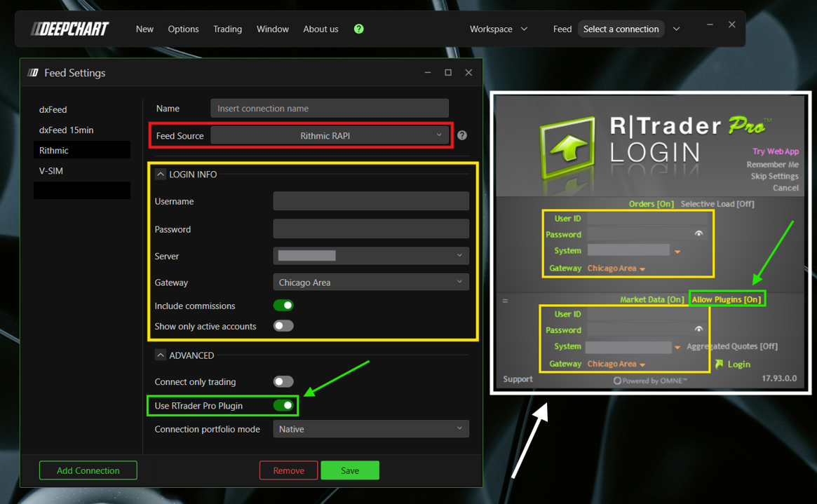Toggle Market Data [On] in RTrader Pro
The image size is (817, 504).
click(651, 299)
